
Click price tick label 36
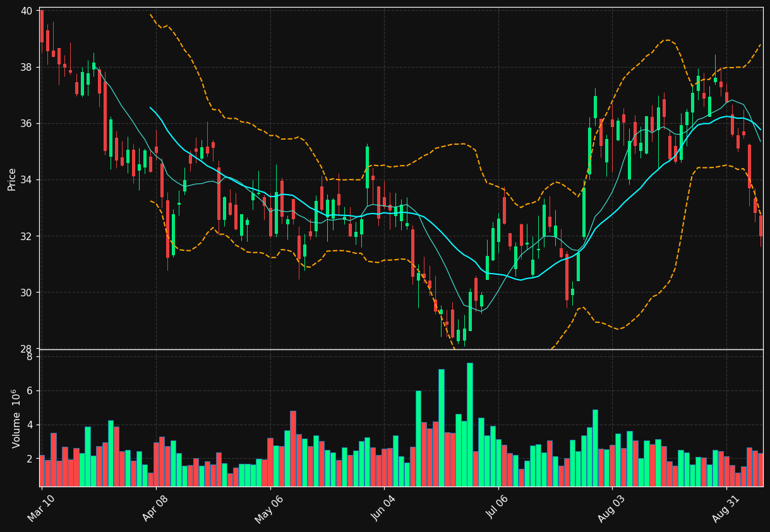(27, 123)
